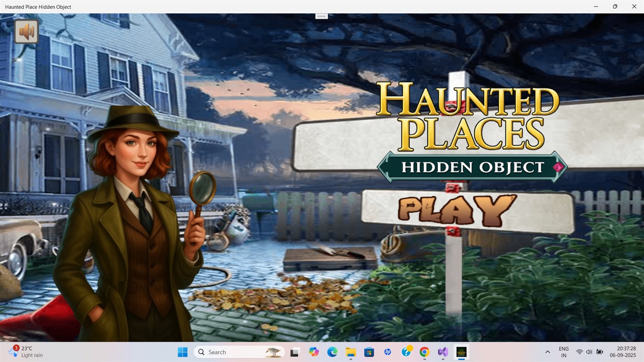The height and width of the screenshot is (362, 644).
Task: Open File Explorer from the taskbar
Action: coord(350,352)
